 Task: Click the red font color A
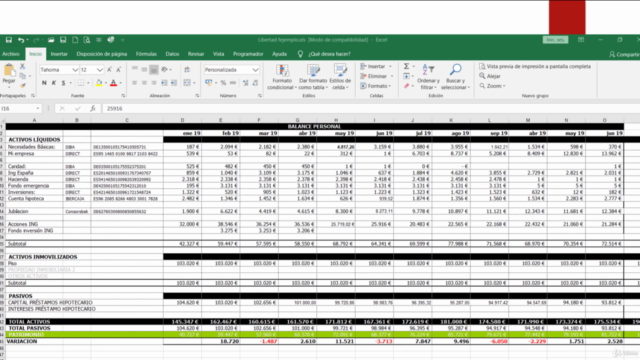tap(113, 83)
